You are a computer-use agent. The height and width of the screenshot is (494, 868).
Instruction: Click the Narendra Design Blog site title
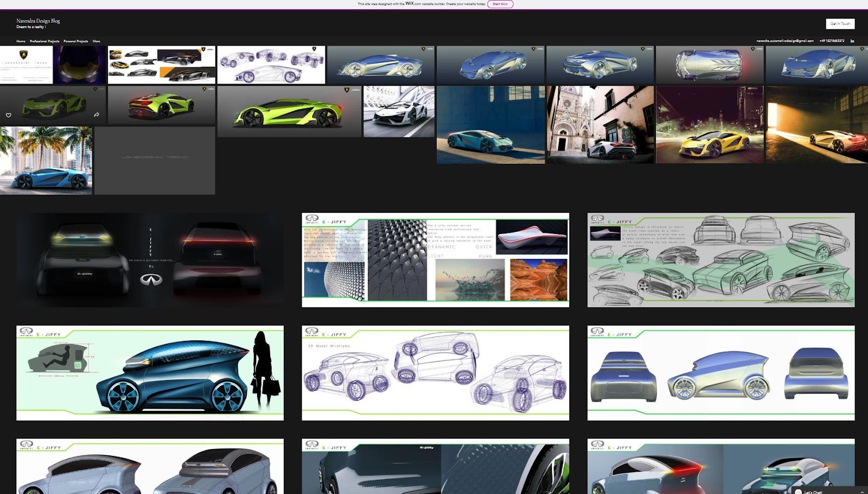tap(38, 21)
